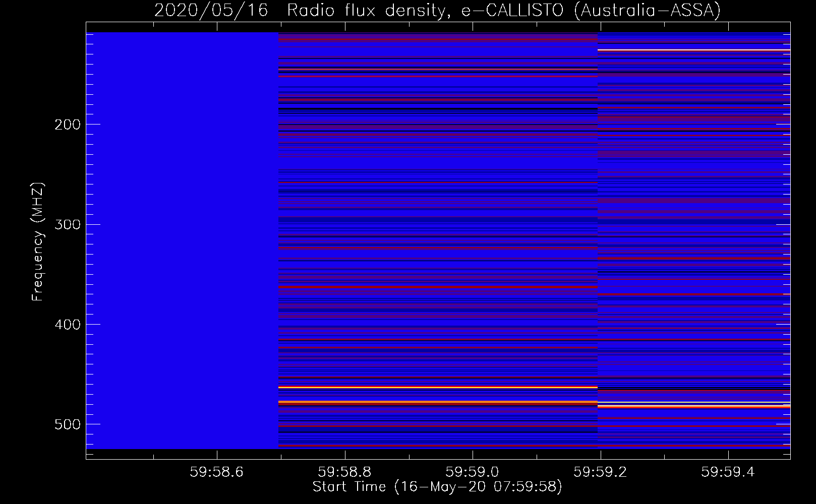Click the '500' frequency tick label

coord(67,424)
